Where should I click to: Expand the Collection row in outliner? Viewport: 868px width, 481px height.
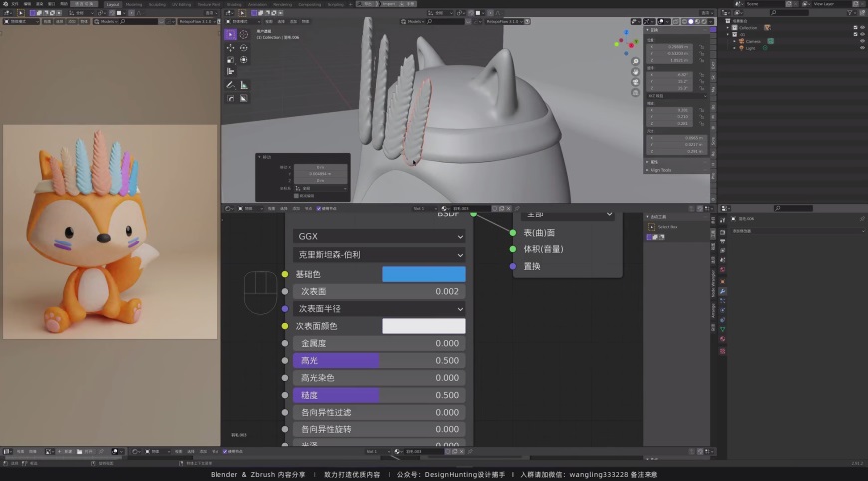pos(728,27)
